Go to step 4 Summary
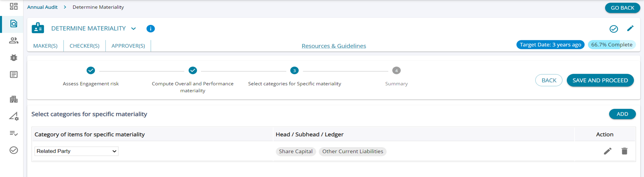 click(x=396, y=71)
